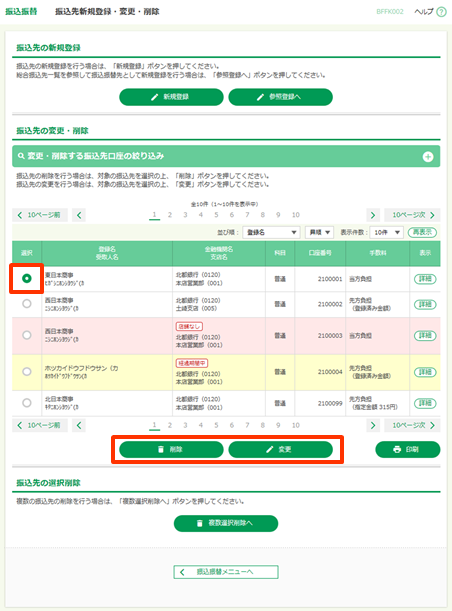This screenshot has height=611, width=452.
Task: Click 複数選択削除へ trash button
Action: [226, 523]
